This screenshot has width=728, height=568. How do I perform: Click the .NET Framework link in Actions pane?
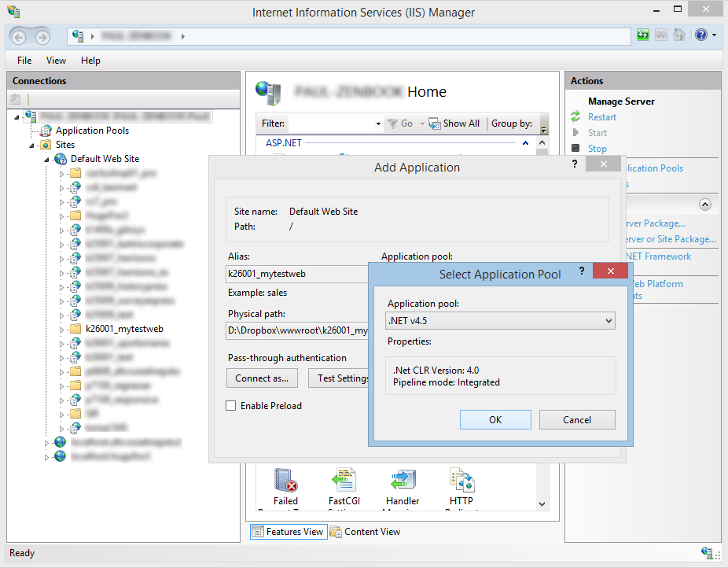[659, 256]
